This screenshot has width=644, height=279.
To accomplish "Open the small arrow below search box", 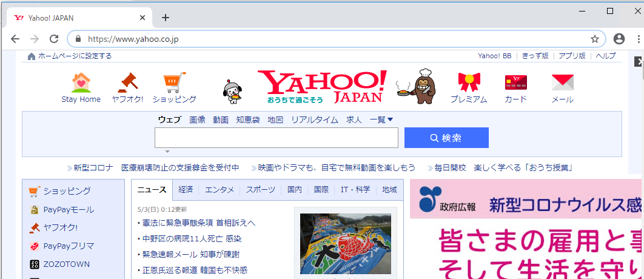I will [167, 152].
